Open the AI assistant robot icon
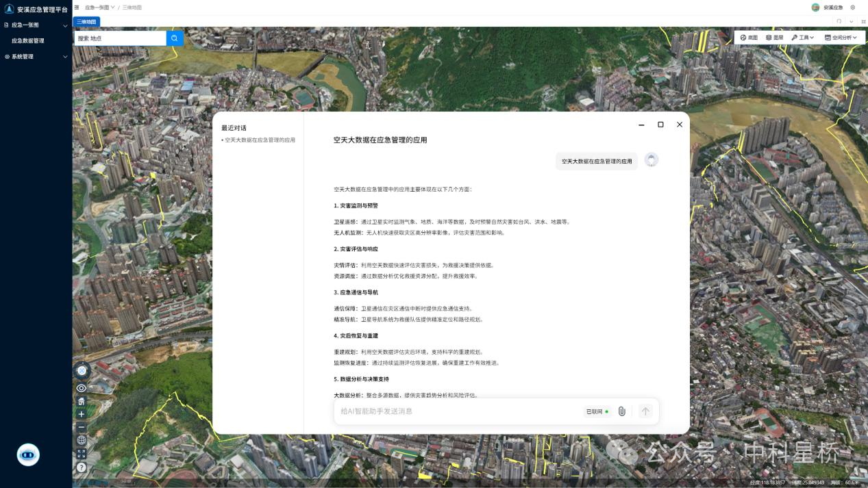The width and height of the screenshot is (868, 488). pyautogui.click(x=28, y=454)
